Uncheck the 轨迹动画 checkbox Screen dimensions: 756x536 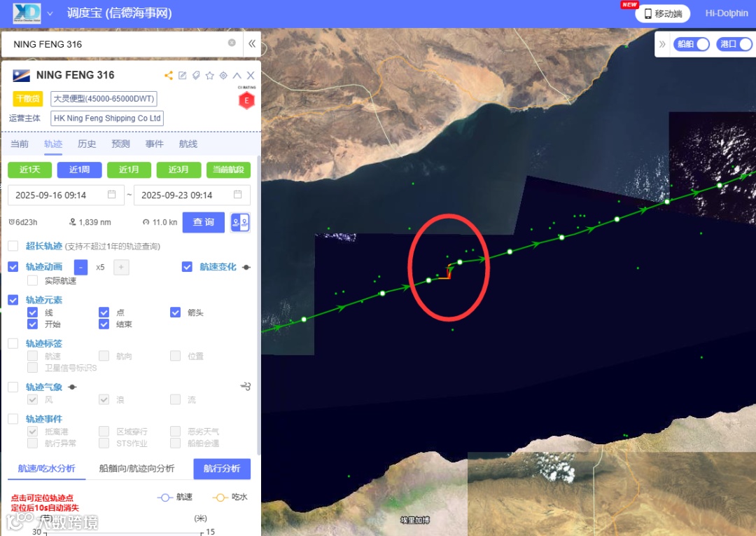[13, 267]
